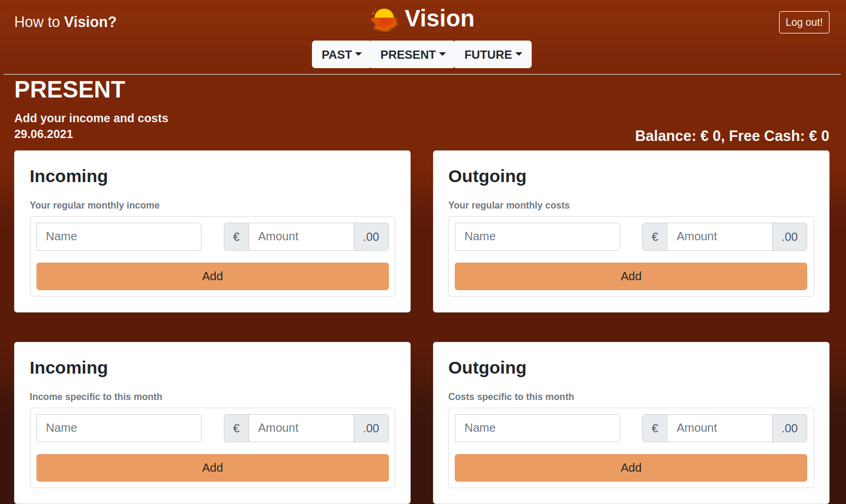Viewport: 846px width, 504px height.
Task: Focus Name field for regular monthly income
Action: coord(119,237)
